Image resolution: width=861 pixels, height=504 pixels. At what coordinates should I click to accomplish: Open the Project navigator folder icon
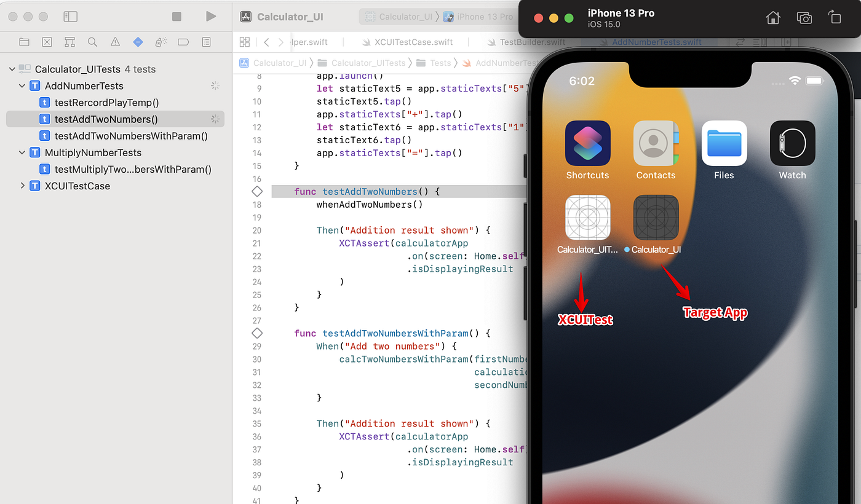(x=24, y=42)
